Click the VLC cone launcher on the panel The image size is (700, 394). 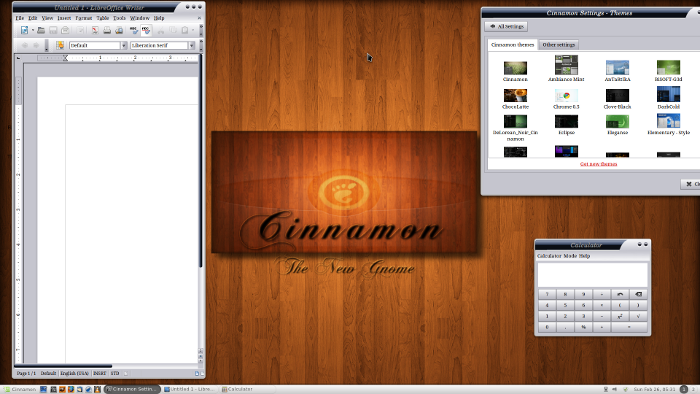coord(97,389)
